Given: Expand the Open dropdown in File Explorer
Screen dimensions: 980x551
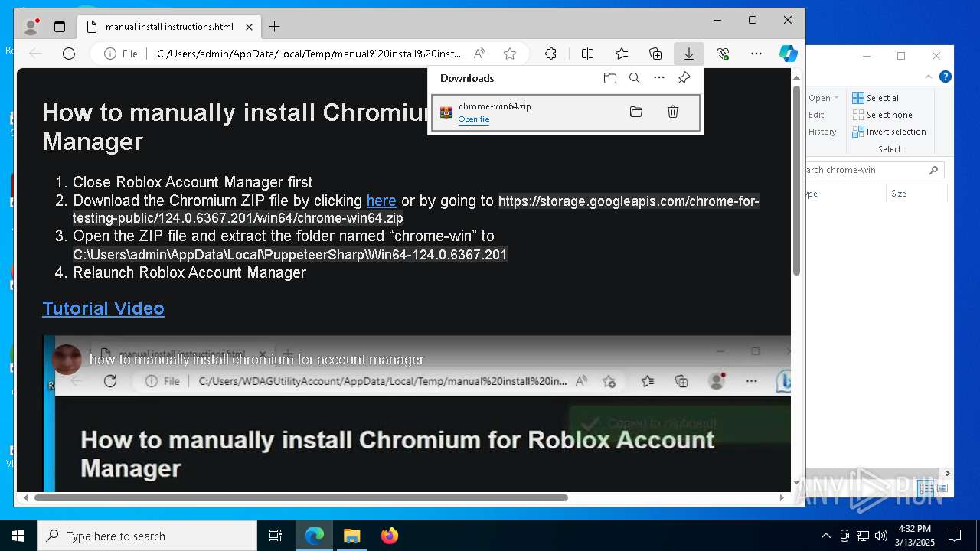Looking at the screenshot, I should coord(824,98).
